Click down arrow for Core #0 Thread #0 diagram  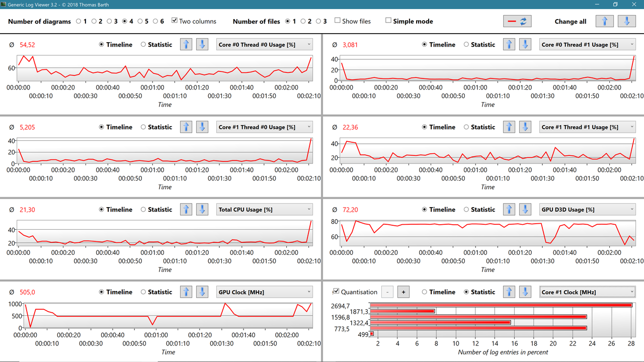[x=202, y=44]
